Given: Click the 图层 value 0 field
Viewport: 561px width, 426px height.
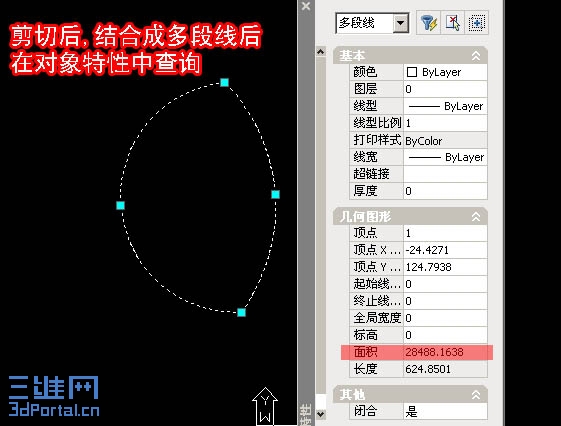Looking at the screenshot, I should click(x=445, y=89).
